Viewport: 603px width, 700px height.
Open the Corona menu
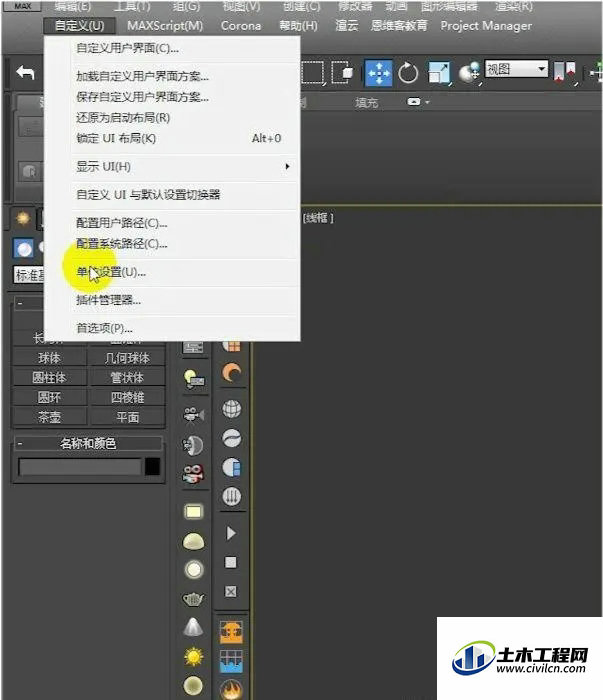pos(241,25)
